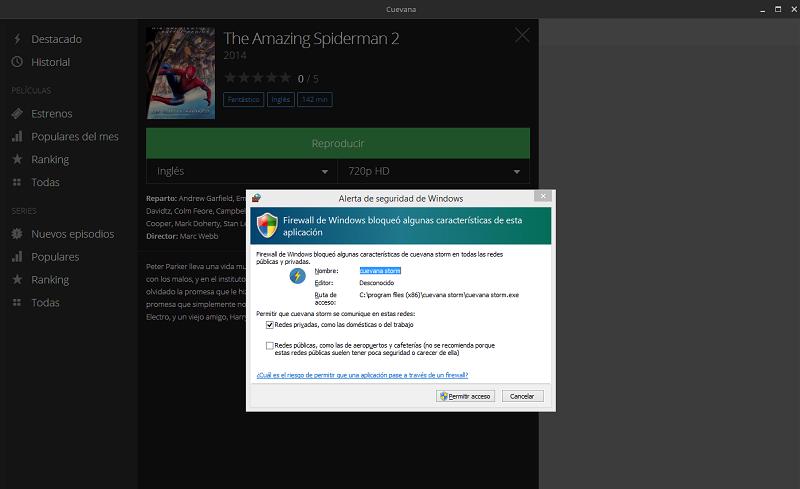
Task: Click the grid icon for movies Todas
Action: [17, 183]
